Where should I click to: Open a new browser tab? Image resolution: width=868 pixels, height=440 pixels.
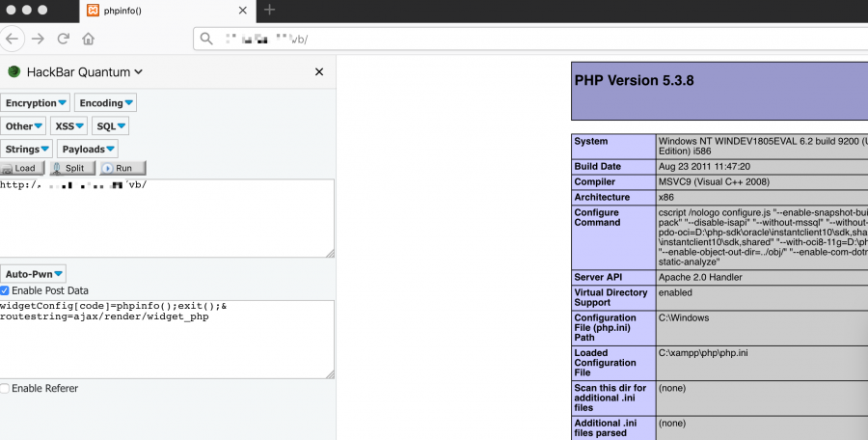[x=269, y=10]
